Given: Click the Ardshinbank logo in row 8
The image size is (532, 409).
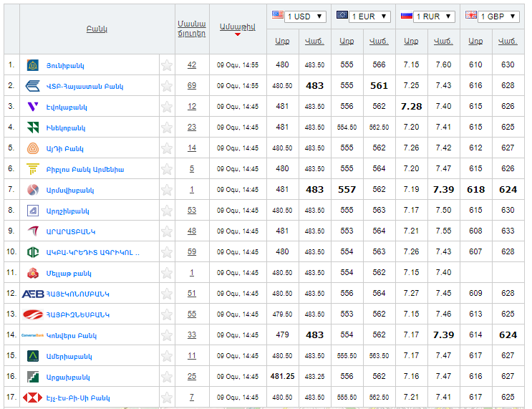Looking at the screenshot, I should tap(33, 211).
